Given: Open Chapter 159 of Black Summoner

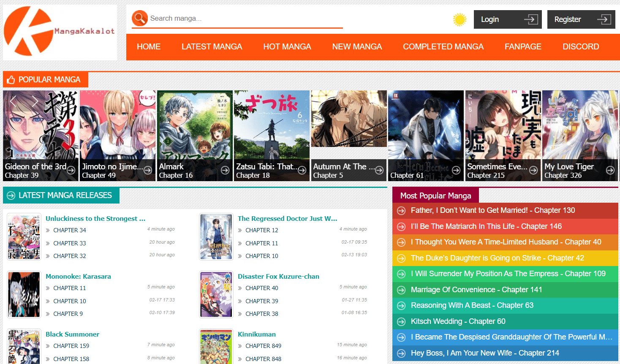Looking at the screenshot, I should pyautogui.click(x=71, y=346).
